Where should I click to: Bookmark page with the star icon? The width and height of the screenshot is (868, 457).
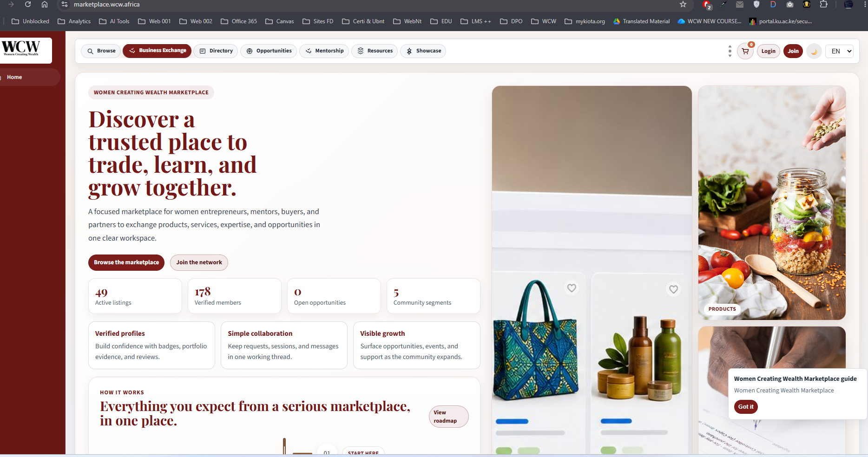[x=683, y=4]
